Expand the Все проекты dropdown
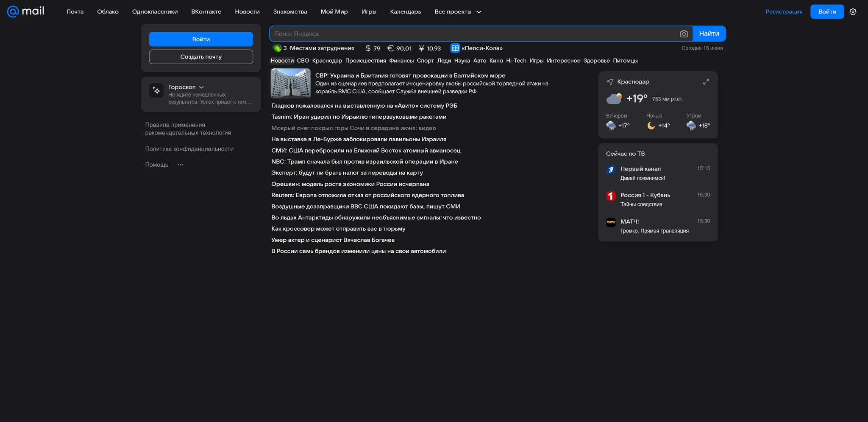The width and height of the screenshot is (868, 422). point(458,12)
